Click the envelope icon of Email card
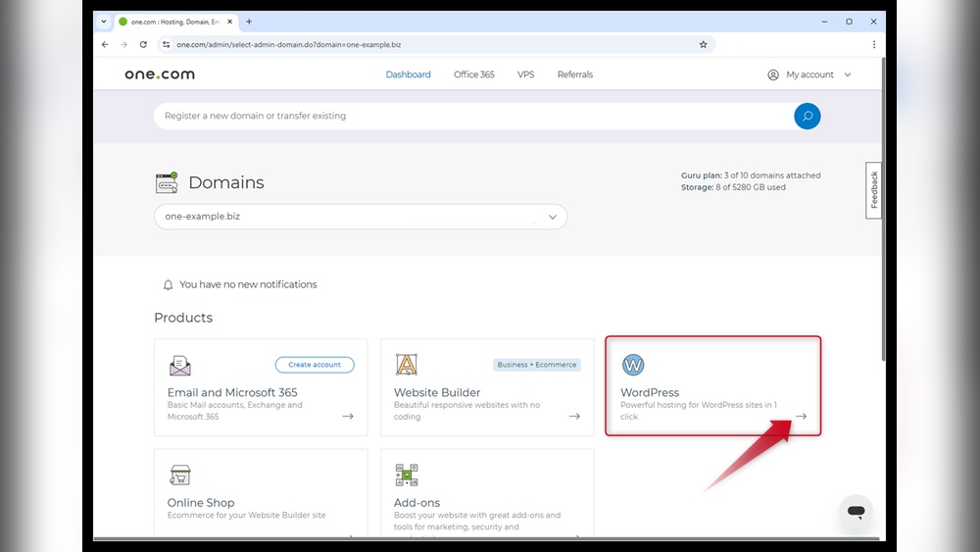The image size is (980, 552). (x=180, y=365)
